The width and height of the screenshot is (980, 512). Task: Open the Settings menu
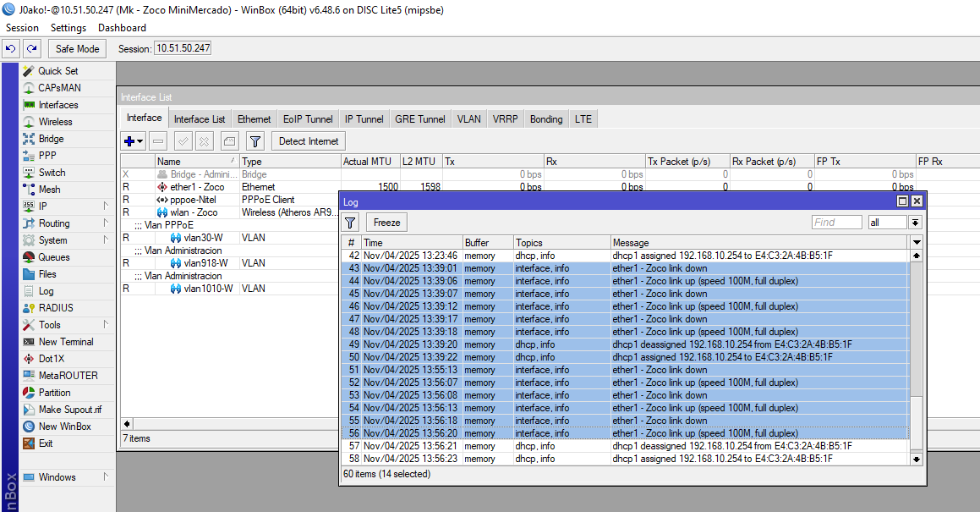click(68, 28)
